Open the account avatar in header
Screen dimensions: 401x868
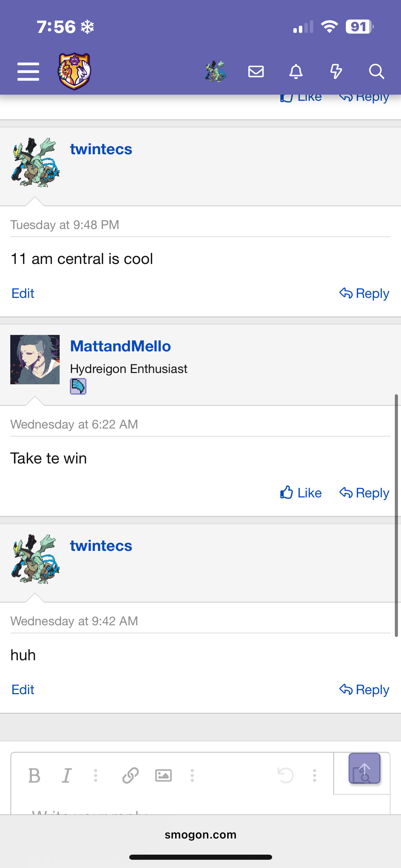pyautogui.click(x=216, y=71)
